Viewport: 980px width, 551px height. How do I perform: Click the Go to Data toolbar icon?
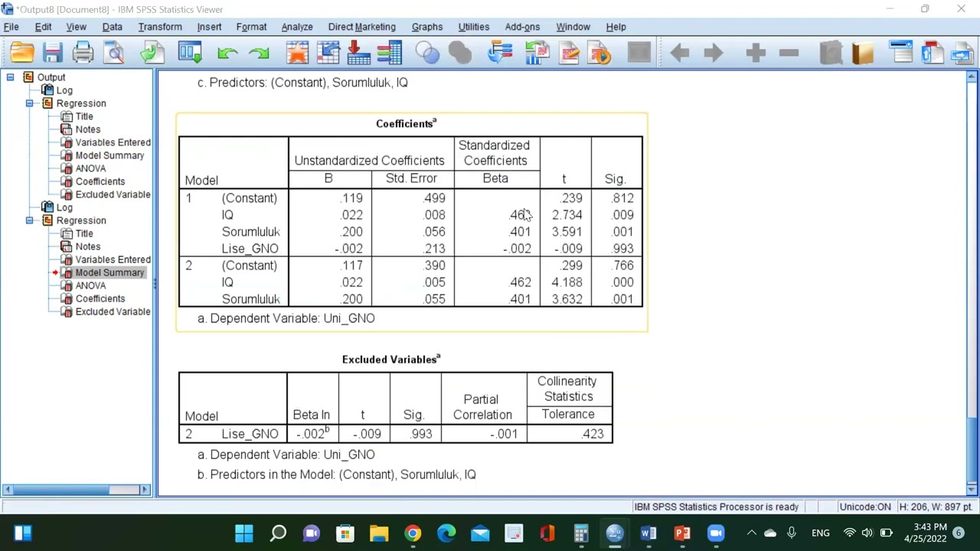(x=297, y=53)
